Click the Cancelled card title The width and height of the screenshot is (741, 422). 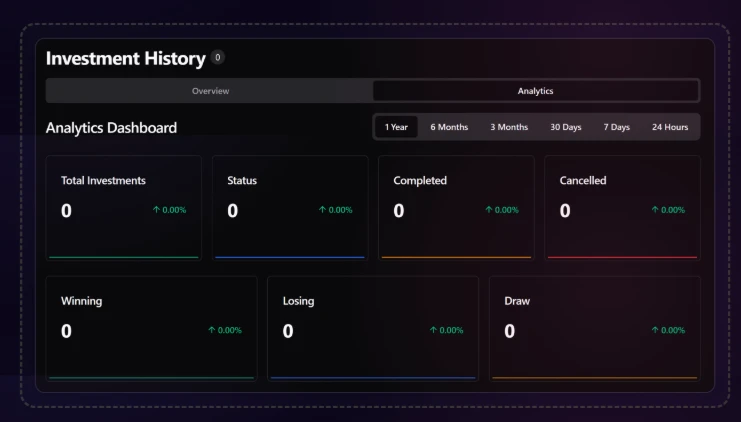[582, 181]
